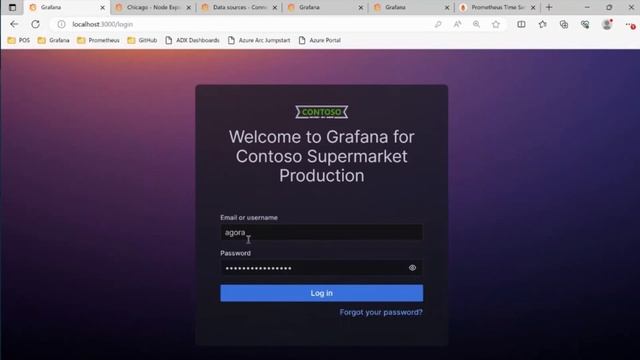Open the Settings and more ellipsis menu
Viewport: 640px width, 360px height.
pos(630,24)
